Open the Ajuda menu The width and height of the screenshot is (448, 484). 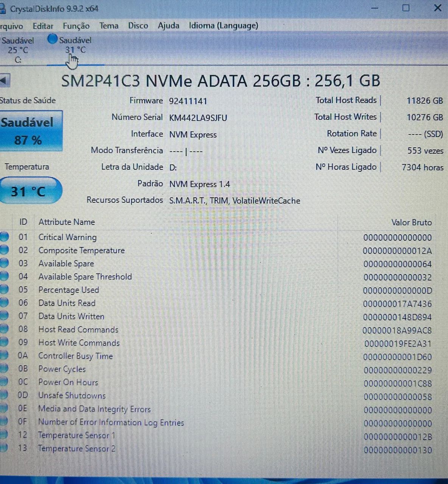tap(168, 26)
